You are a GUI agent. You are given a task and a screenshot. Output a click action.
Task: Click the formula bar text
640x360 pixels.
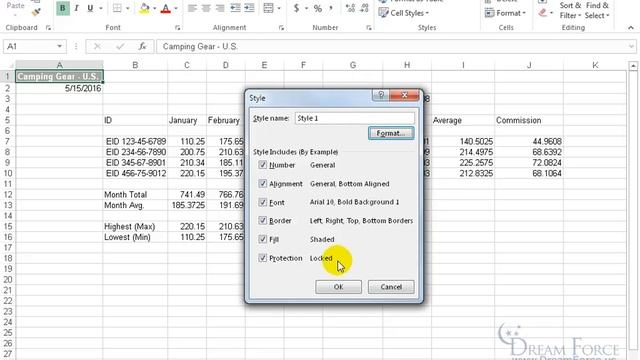pos(200,47)
